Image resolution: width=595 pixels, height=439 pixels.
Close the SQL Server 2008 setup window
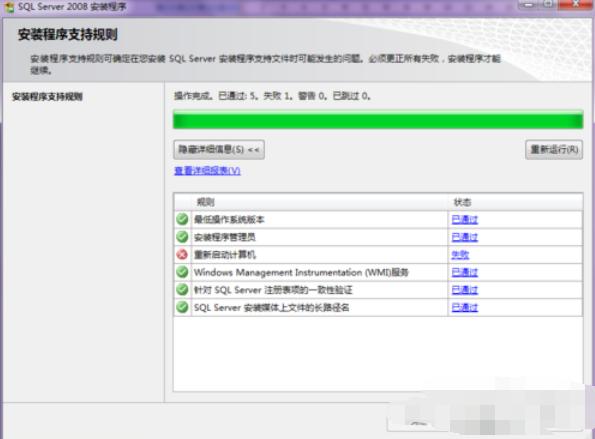click(576, 4)
